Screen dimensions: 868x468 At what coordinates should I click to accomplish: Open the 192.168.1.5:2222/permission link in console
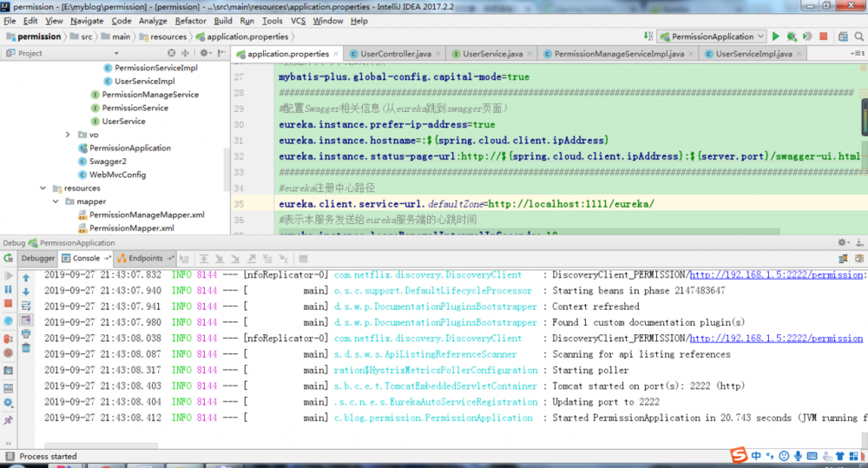point(775,339)
